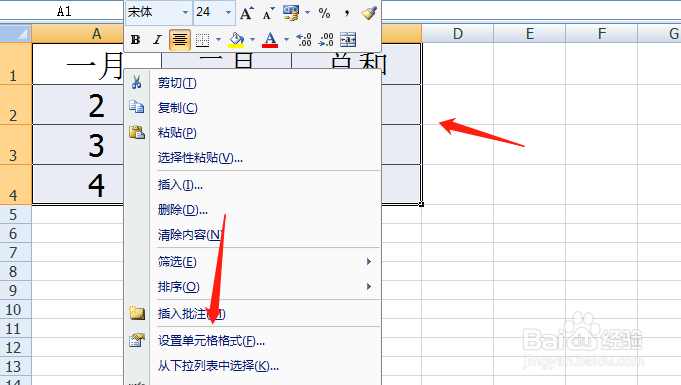Image resolution: width=681 pixels, height=385 pixels.
Task: Click cell A4 with value 4
Action: click(78, 185)
